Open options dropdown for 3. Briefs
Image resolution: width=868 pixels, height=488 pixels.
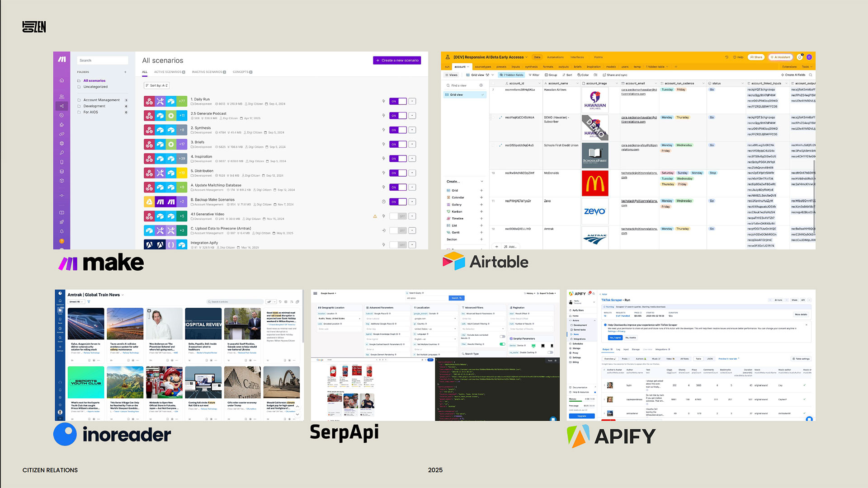(412, 144)
